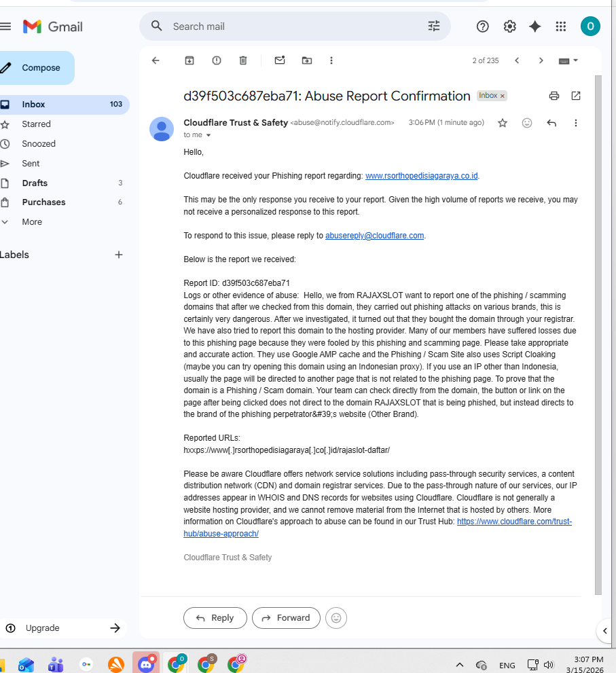
Task: Click the ENG language indicator
Action: [507, 666]
